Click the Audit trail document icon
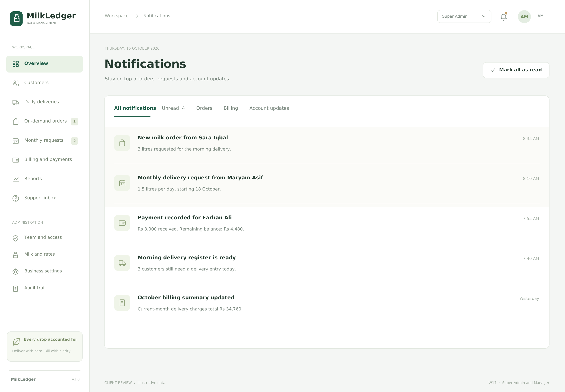565x392 pixels. coord(15,289)
